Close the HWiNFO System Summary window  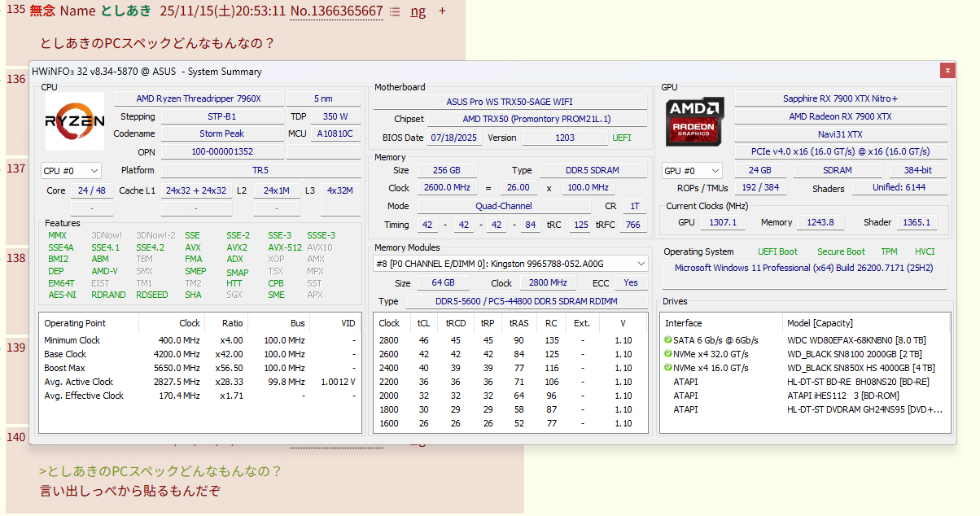click(x=947, y=71)
